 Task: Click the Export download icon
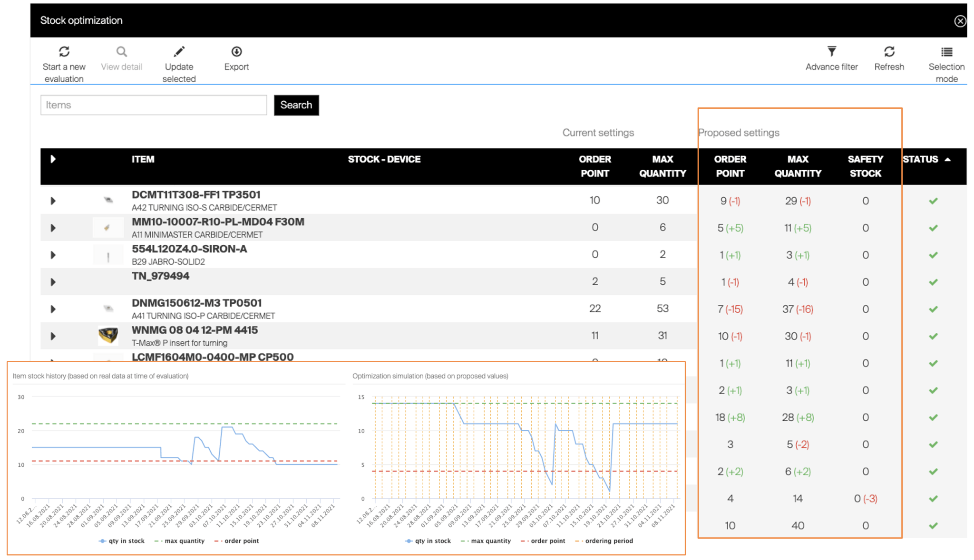pyautogui.click(x=236, y=51)
